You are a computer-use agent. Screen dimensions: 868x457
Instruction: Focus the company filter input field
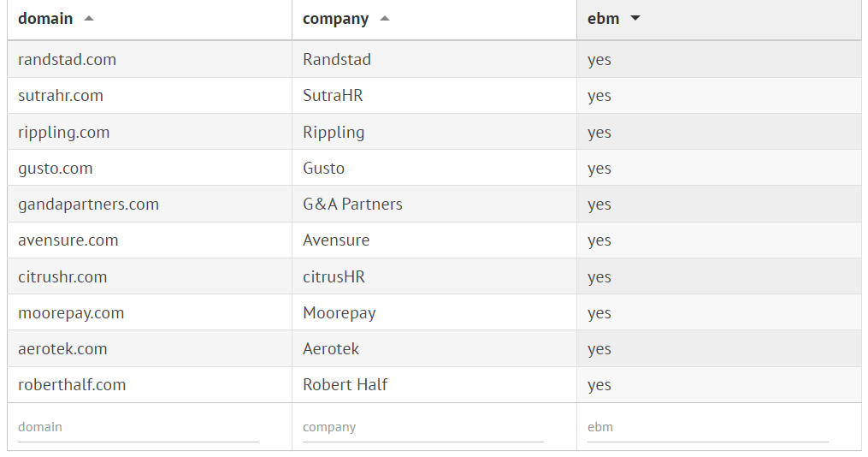click(422, 427)
